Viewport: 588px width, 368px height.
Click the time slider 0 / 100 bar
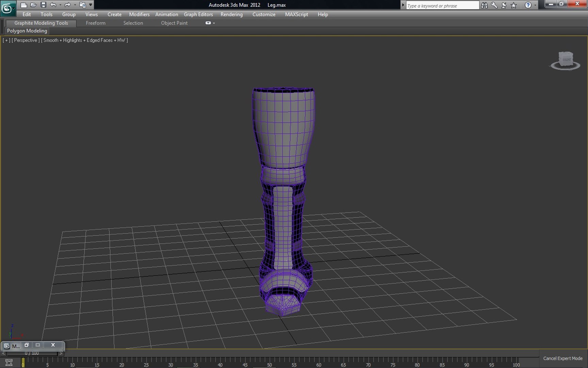click(32, 353)
